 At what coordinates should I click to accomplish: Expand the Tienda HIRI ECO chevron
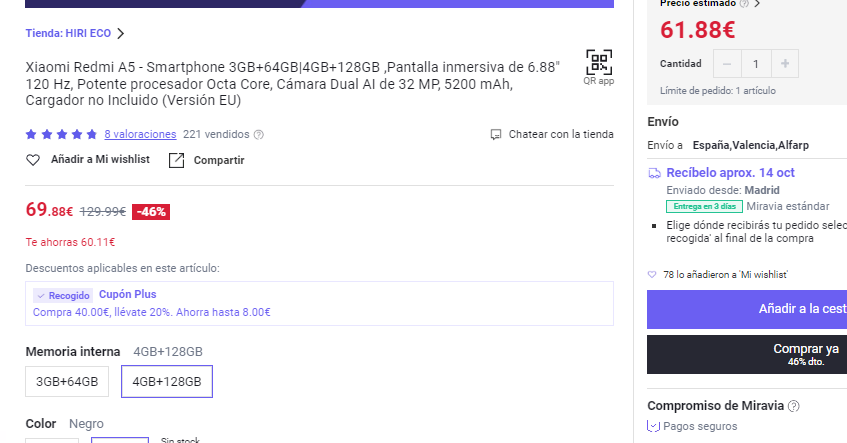pyautogui.click(x=120, y=33)
